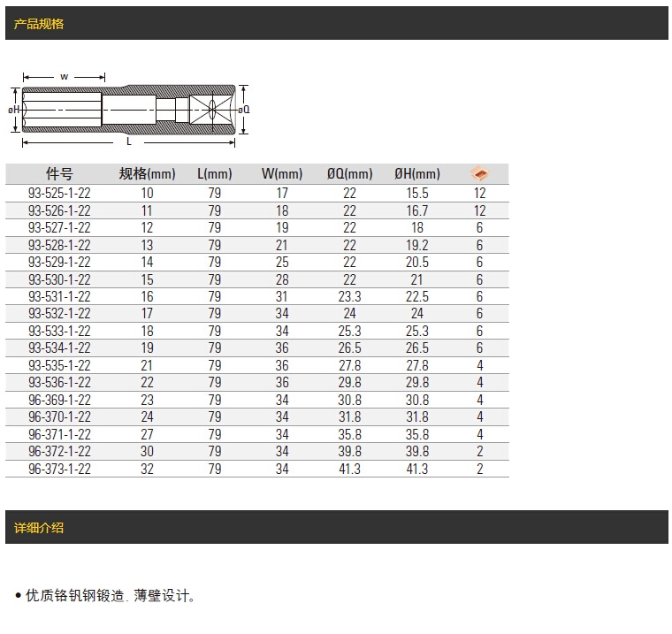Click ØH value 22.5
The width and height of the screenshot is (672, 634).
click(x=417, y=296)
